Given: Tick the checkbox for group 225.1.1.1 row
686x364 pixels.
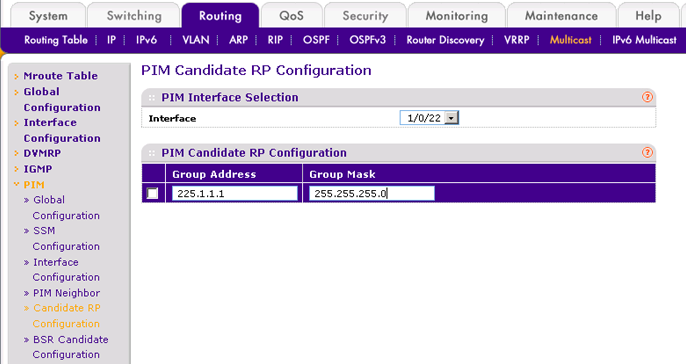Looking at the screenshot, I should pos(152,193).
